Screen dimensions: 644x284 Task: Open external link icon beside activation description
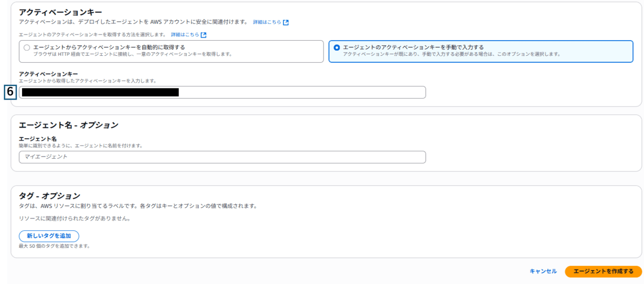286,23
